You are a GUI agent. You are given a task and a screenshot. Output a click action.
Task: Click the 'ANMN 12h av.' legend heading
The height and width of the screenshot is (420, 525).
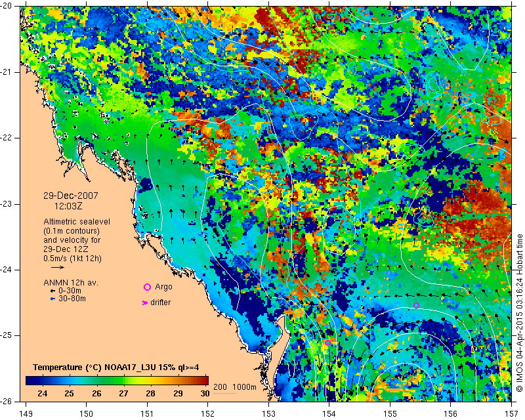[x=71, y=283]
